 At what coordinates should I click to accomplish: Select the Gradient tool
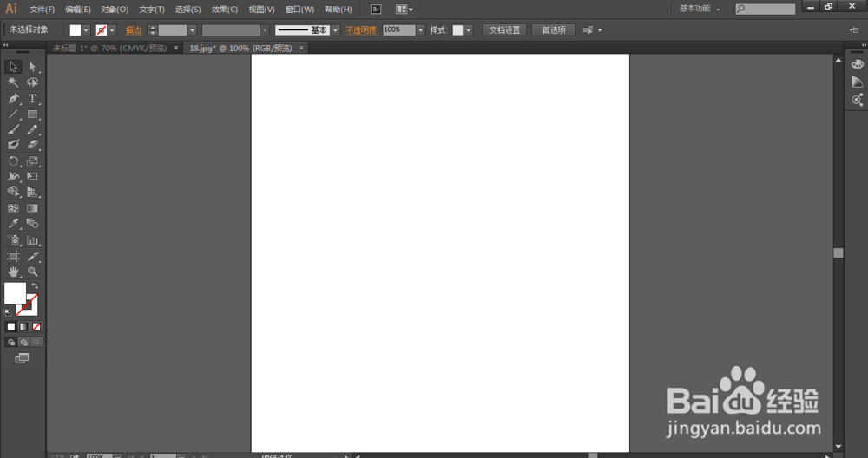(33, 208)
